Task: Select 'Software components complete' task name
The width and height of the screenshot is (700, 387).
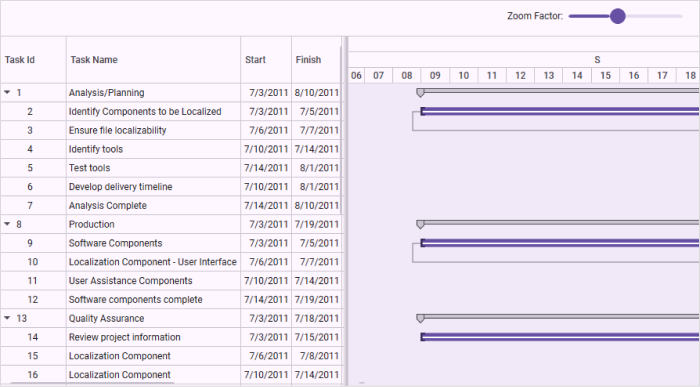Action: [x=136, y=300]
